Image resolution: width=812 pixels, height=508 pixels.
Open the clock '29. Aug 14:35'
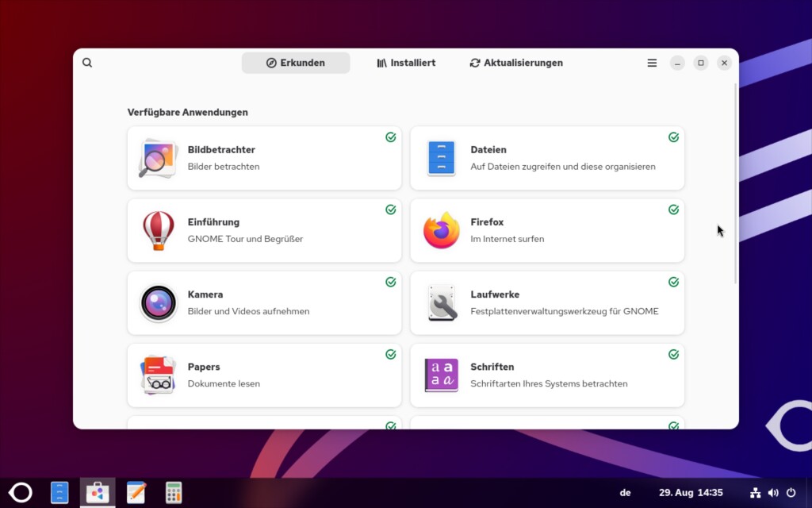tap(691, 492)
